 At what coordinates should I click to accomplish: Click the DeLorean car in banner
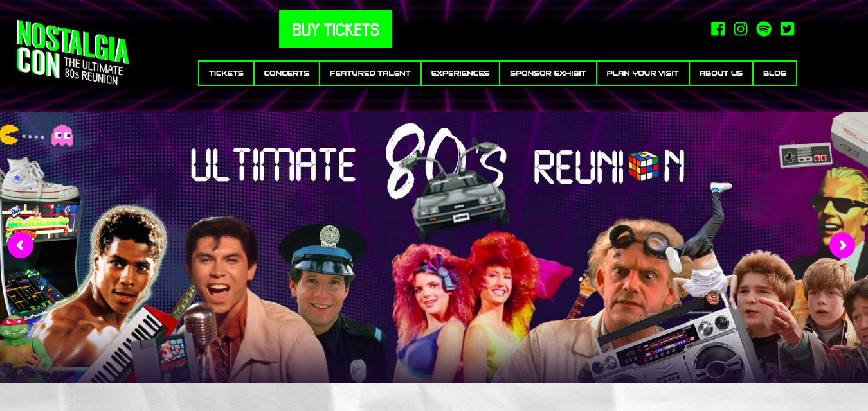click(x=460, y=199)
